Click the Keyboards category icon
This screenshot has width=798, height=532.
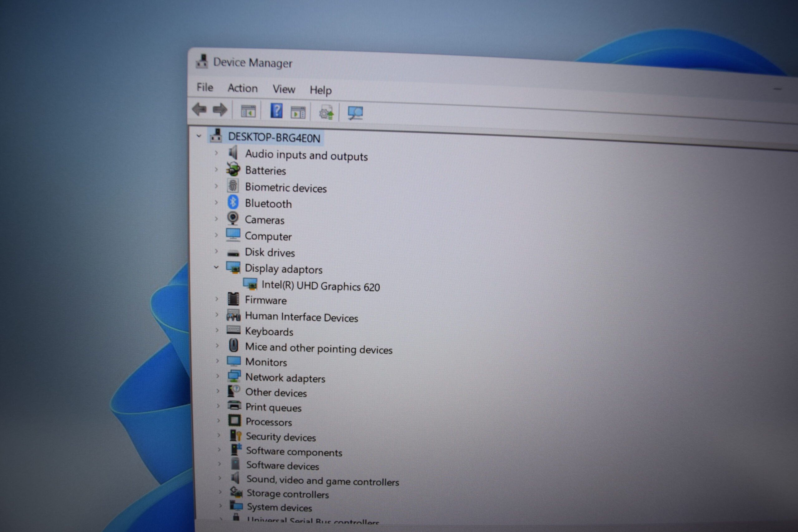point(233,330)
